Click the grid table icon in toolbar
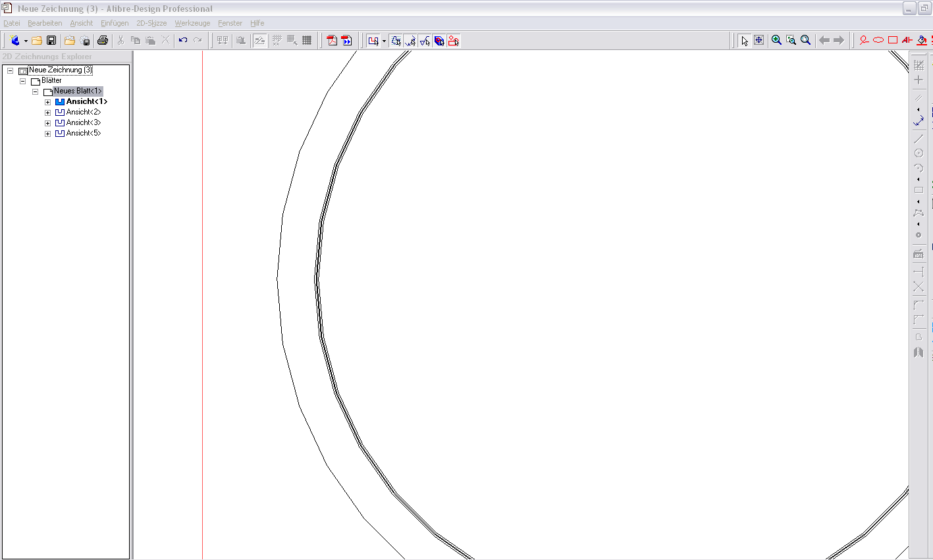 tap(307, 40)
